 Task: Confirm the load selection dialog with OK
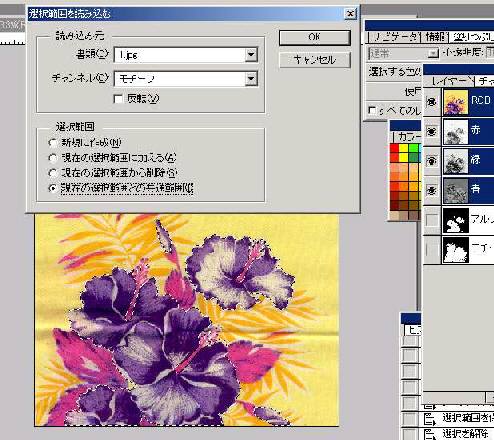[315, 37]
